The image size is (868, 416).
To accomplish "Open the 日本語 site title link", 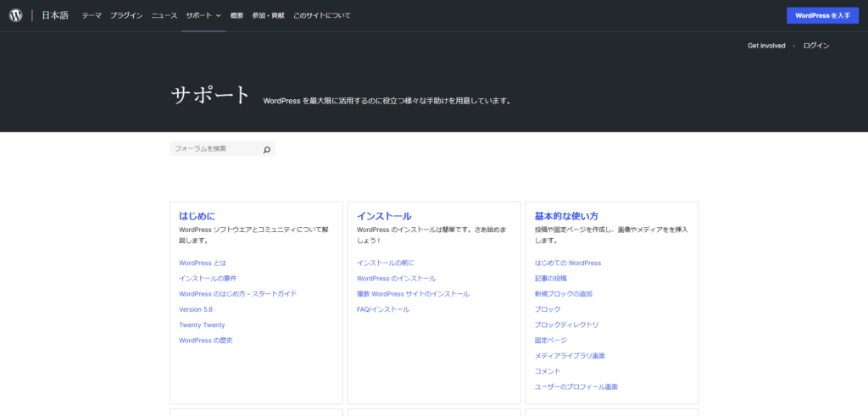I will coord(55,15).
